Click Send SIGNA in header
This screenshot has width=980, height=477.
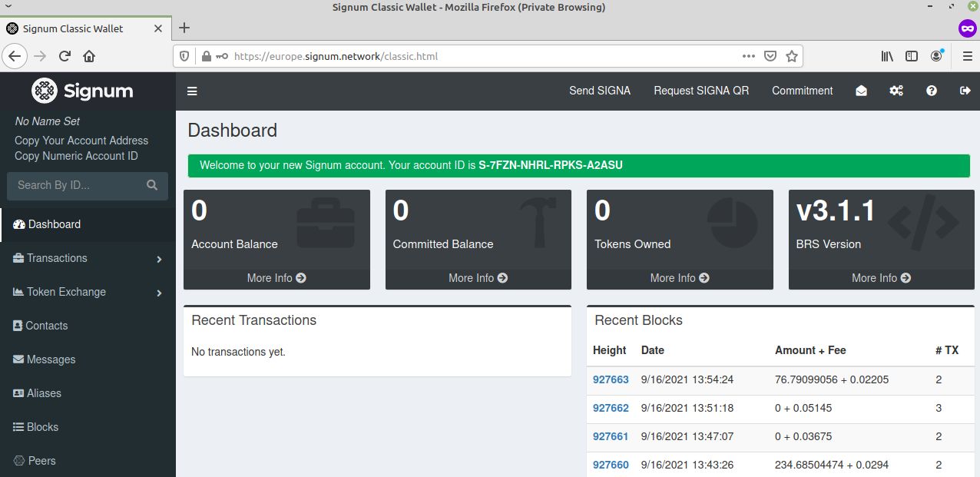point(600,91)
